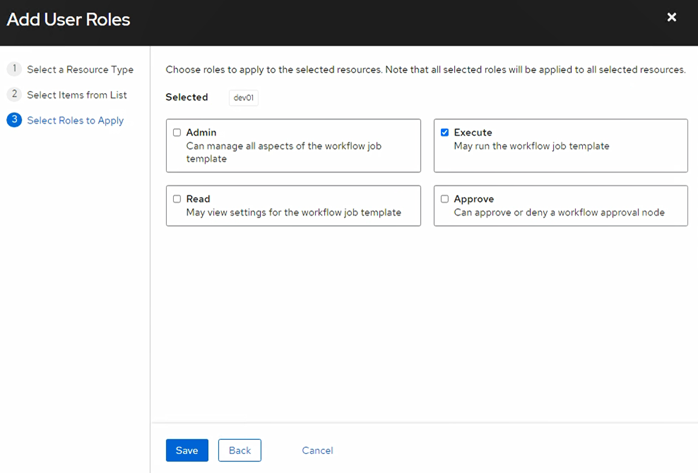
Task: Uncheck the Execute role checkbox
Action: tap(444, 132)
